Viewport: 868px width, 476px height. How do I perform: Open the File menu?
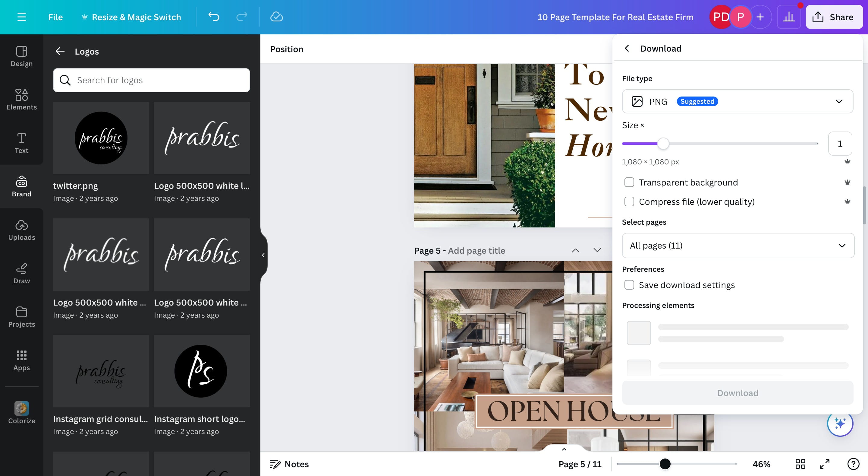coord(55,17)
